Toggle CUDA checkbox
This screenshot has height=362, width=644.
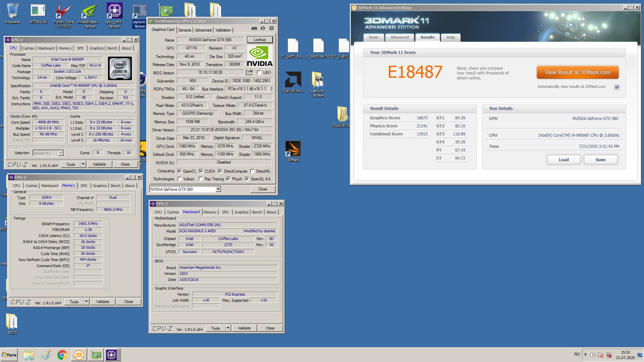point(201,171)
